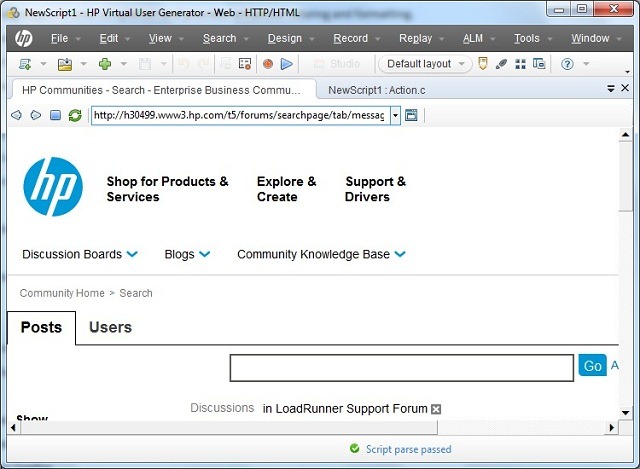Click the browser window icon after URL
The width and height of the screenshot is (640, 469).
point(411,115)
